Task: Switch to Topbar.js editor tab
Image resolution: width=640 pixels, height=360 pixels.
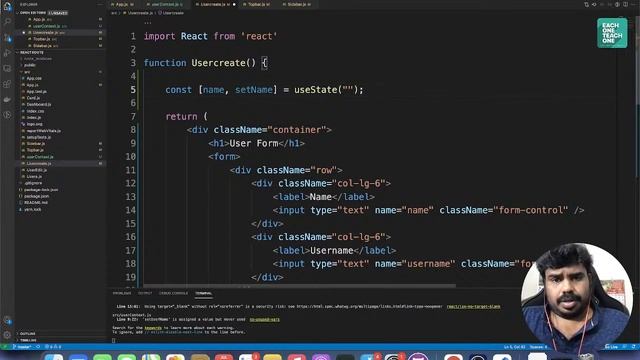Action: [x=258, y=4]
